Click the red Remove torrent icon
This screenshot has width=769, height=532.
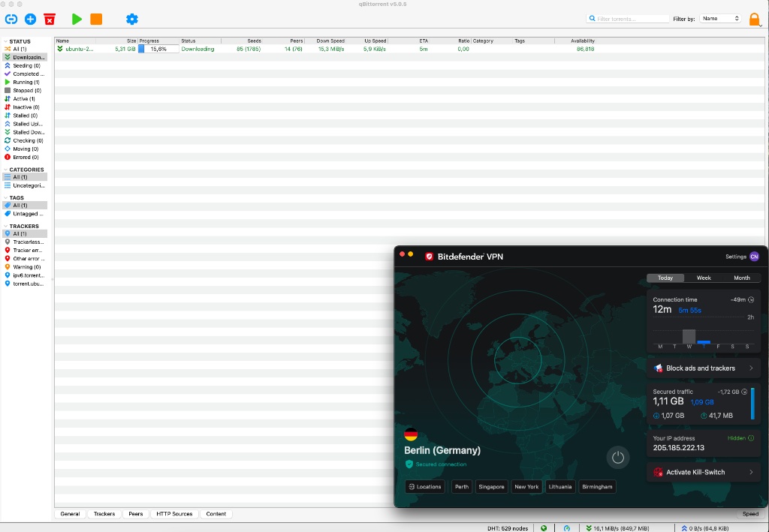point(50,19)
